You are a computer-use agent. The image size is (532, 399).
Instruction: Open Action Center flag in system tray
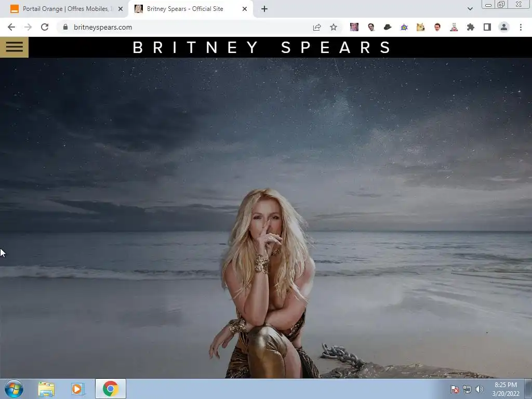tap(455, 389)
